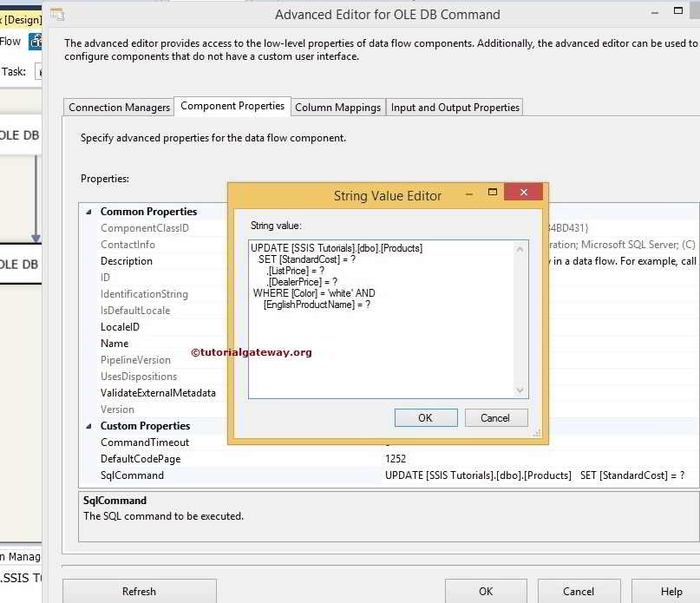Click the Advanced Editor title bar icon
The height and width of the screenshot is (603, 700).
pyautogui.click(x=57, y=14)
